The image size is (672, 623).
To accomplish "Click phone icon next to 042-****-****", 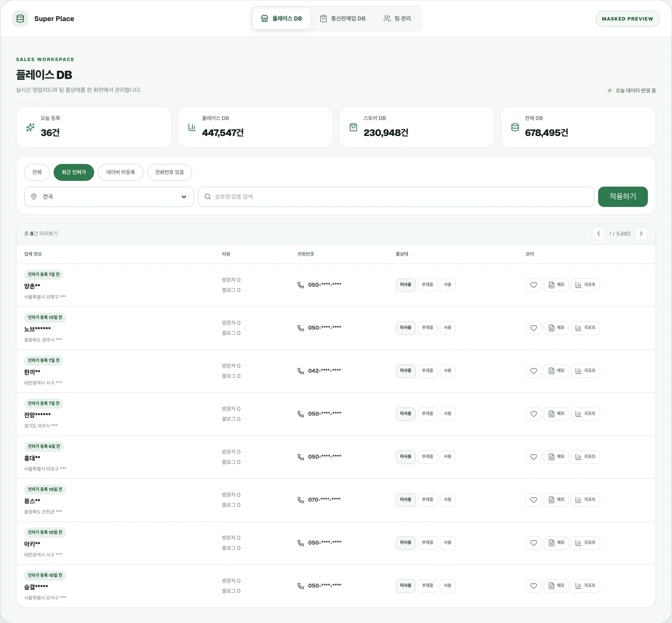I will pyautogui.click(x=300, y=371).
